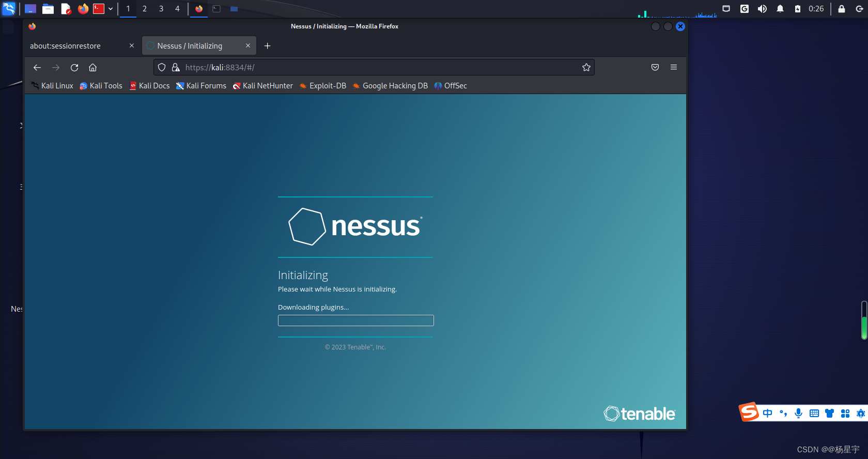This screenshot has width=868, height=459.
Task: Open the Kali Linux bookmark
Action: click(52, 86)
